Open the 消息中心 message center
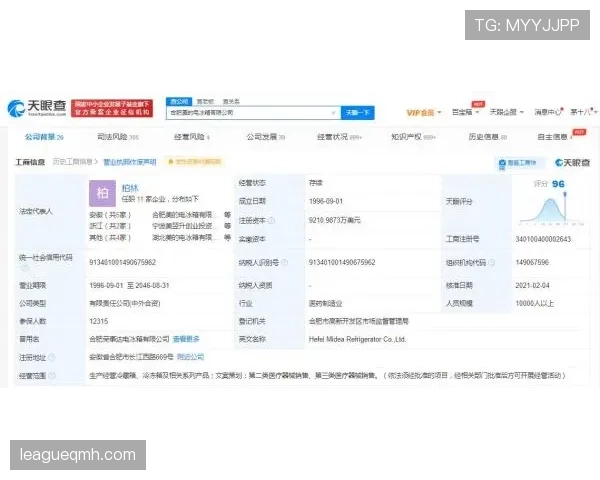 click(x=548, y=112)
